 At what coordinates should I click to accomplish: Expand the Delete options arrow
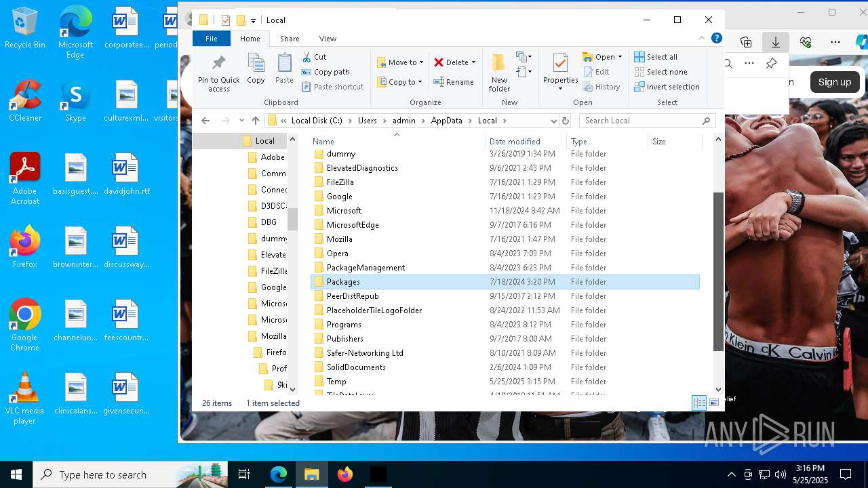point(473,62)
